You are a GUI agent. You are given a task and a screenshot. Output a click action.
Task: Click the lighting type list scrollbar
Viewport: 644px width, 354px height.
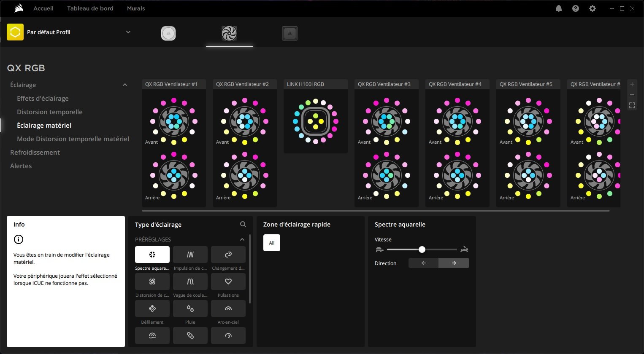250,269
